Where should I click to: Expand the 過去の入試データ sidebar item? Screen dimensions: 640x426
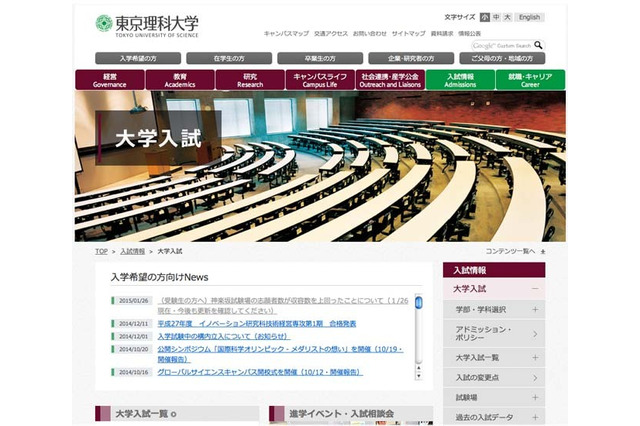click(535, 417)
